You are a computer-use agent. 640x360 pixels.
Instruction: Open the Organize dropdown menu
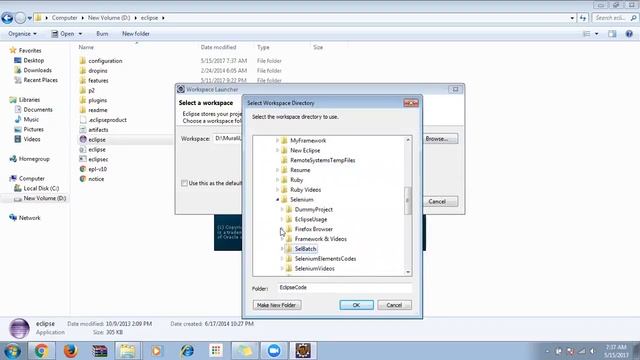pos(22,34)
